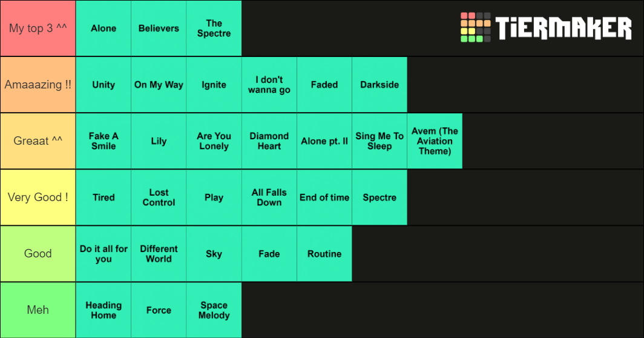
Task: Click the 'Meh' green tier label
Action: [x=38, y=310]
